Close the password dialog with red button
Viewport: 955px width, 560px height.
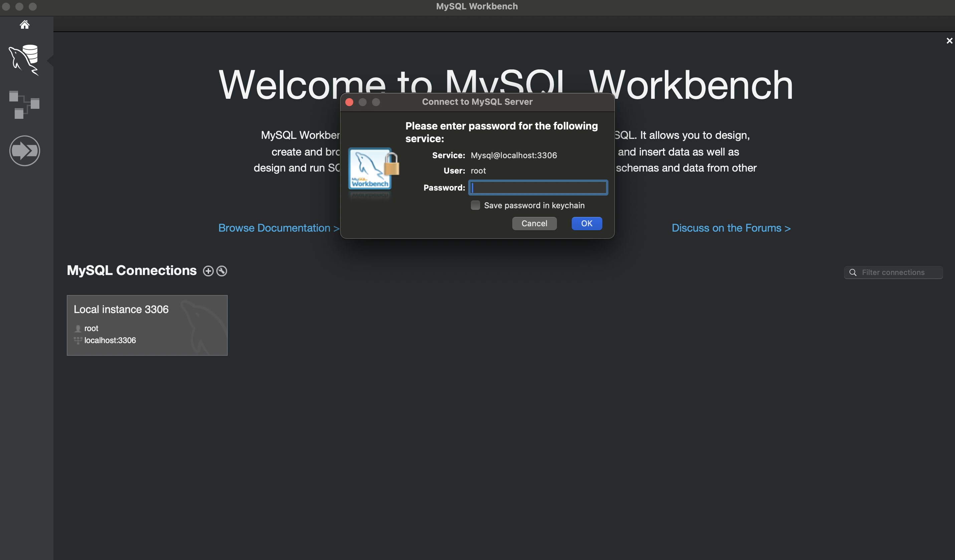(x=349, y=102)
